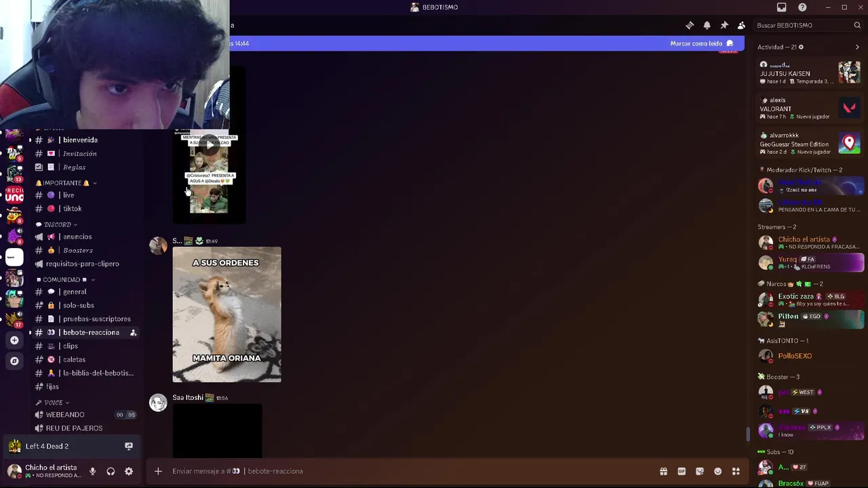Image resolution: width=868 pixels, height=488 pixels.
Task: Open the Help question-mark icon
Action: (x=802, y=7)
